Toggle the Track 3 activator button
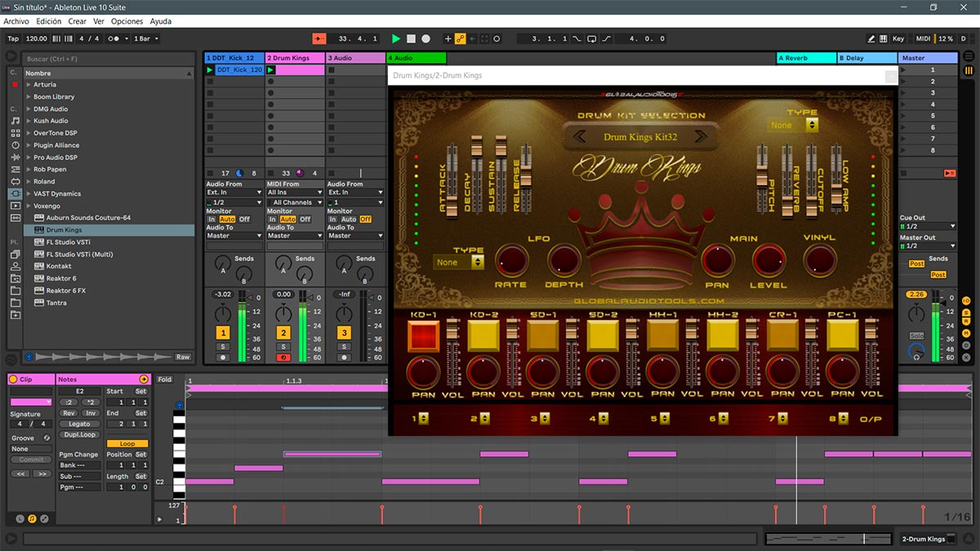Screen dimensions: 980x551 [344, 332]
